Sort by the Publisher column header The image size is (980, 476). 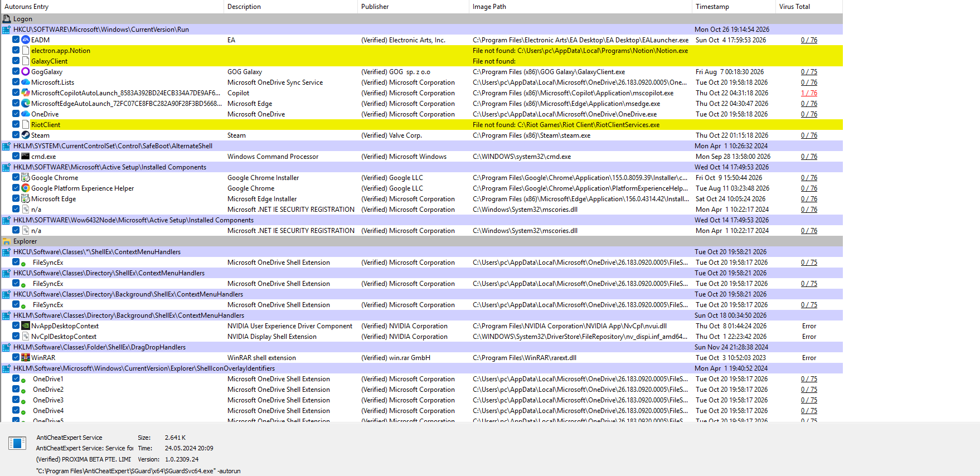coord(413,7)
